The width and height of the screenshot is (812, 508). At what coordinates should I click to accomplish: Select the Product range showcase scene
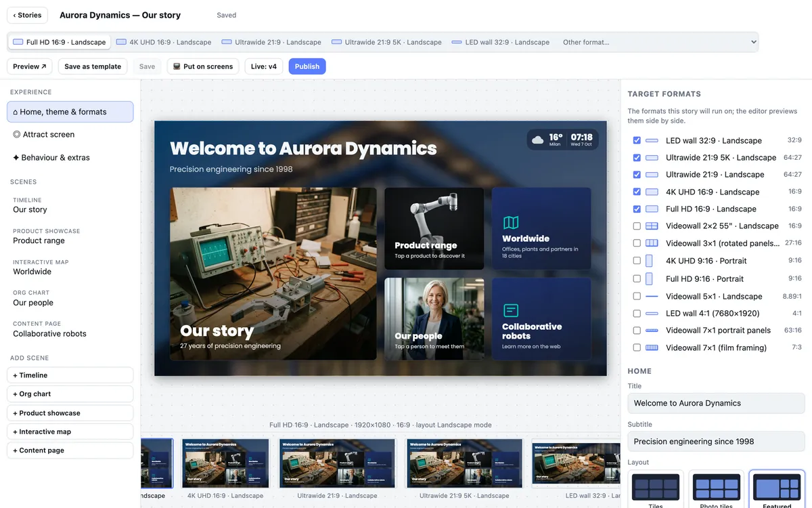70,236
